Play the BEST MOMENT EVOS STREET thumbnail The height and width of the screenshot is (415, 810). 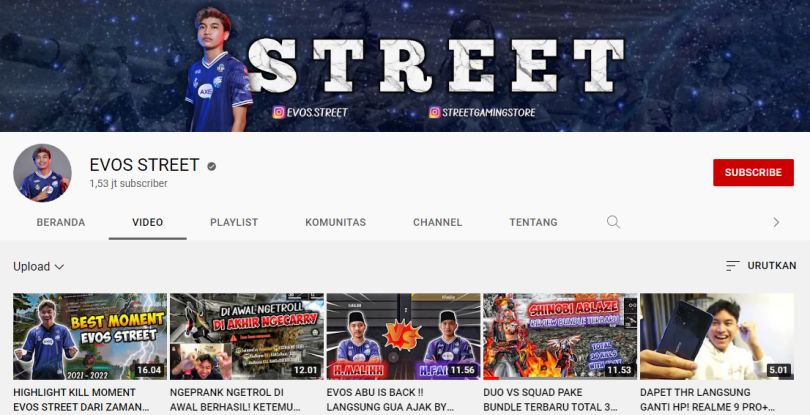click(90, 336)
